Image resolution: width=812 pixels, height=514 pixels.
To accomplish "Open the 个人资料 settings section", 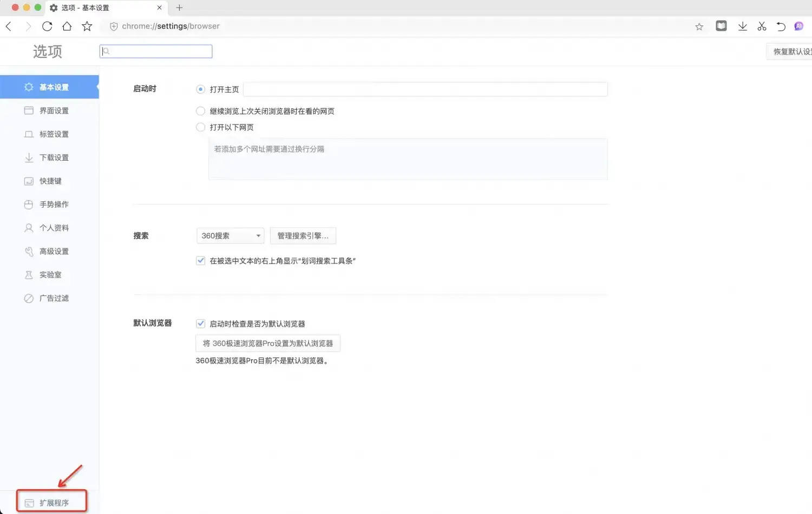I will tap(54, 227).
